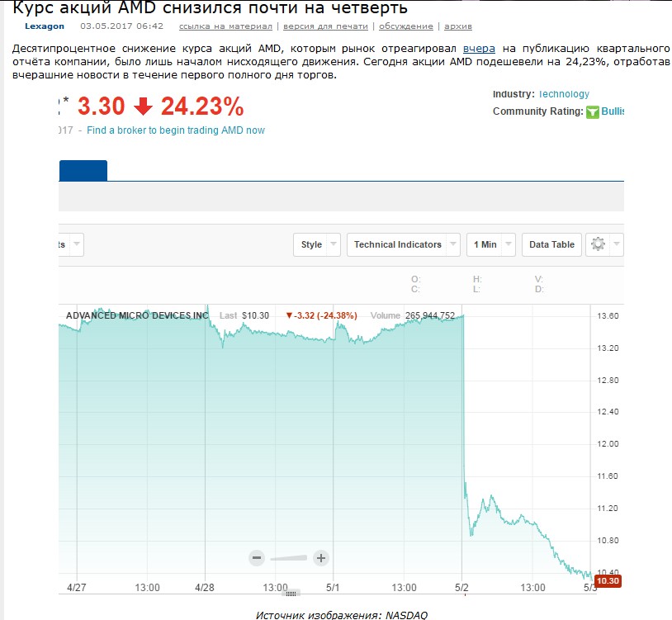Select the blue active chart tab
672x620 pixels.
point(83,170)
